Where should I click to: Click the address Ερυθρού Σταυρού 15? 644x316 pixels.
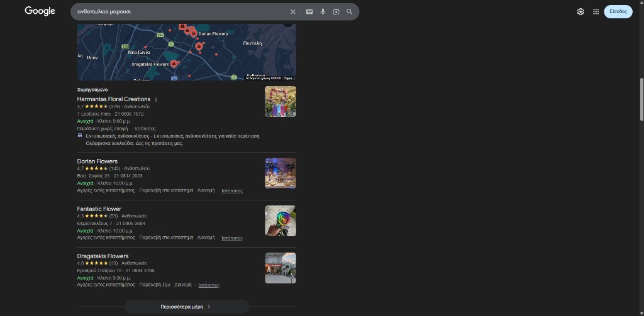99,270
